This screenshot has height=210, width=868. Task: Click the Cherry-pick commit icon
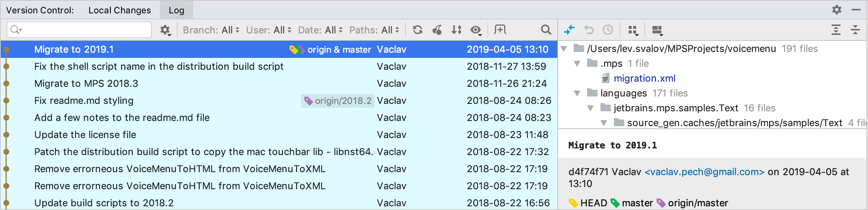point(437,30)
